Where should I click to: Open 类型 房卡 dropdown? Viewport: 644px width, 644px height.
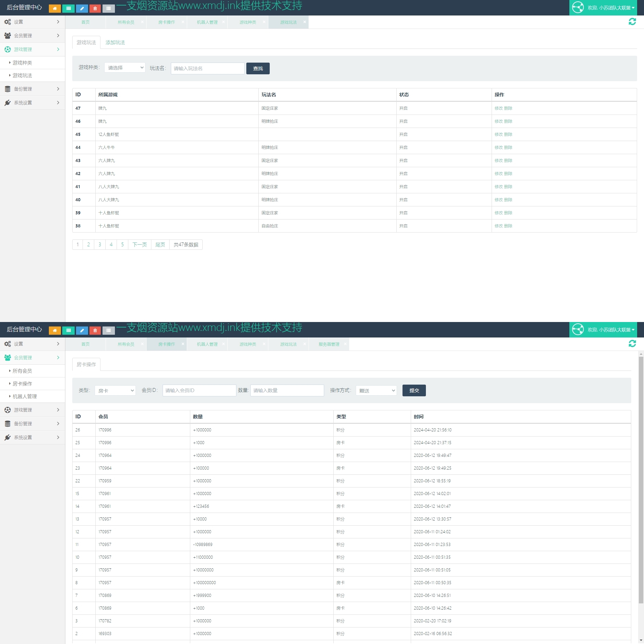pyautogui.click(x=115, y=390)
